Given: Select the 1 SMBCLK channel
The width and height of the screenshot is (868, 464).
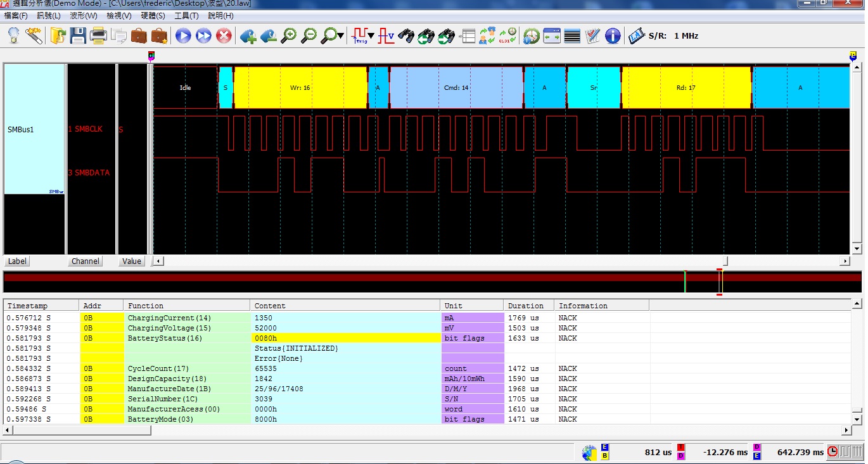Looking at the screenshot, I should 85,129.
